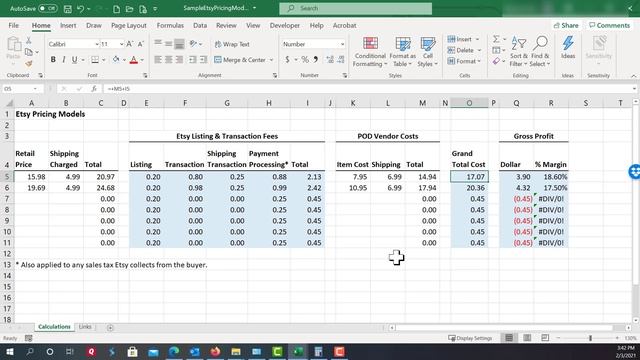
Task: Apply percent style format
Action: (x=305, y=60)
